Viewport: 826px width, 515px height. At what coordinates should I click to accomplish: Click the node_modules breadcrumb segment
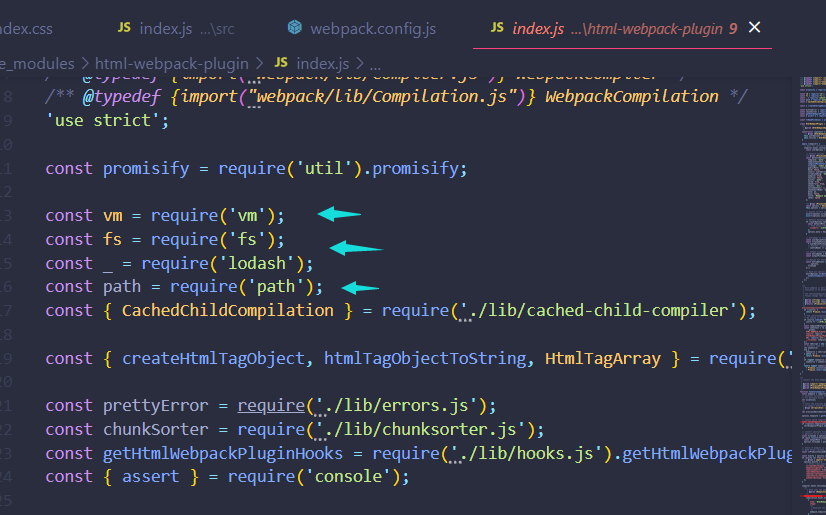tap(38, 64)
